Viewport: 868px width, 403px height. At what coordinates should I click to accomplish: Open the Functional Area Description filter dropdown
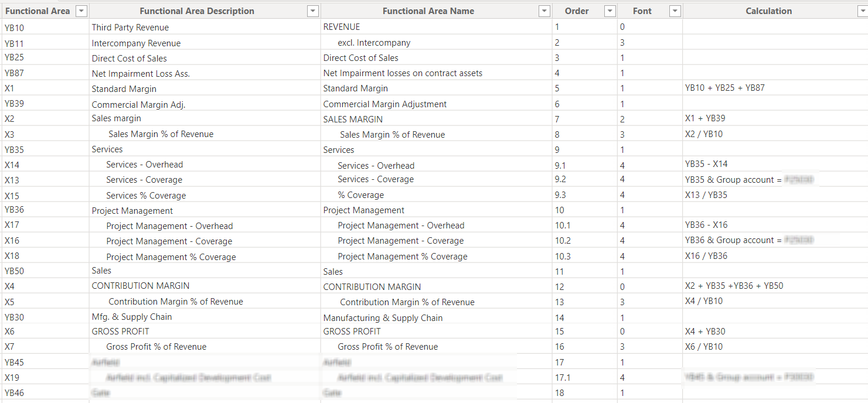313,11
